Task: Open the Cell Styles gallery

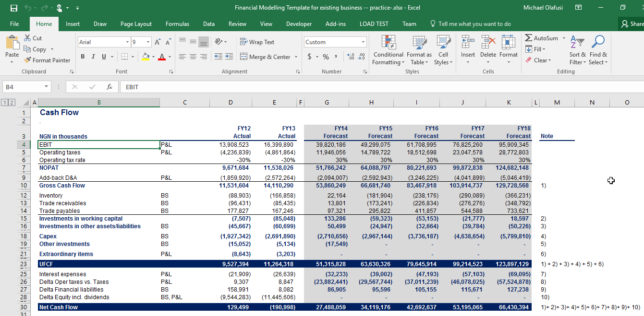Action: coord(443,50)
